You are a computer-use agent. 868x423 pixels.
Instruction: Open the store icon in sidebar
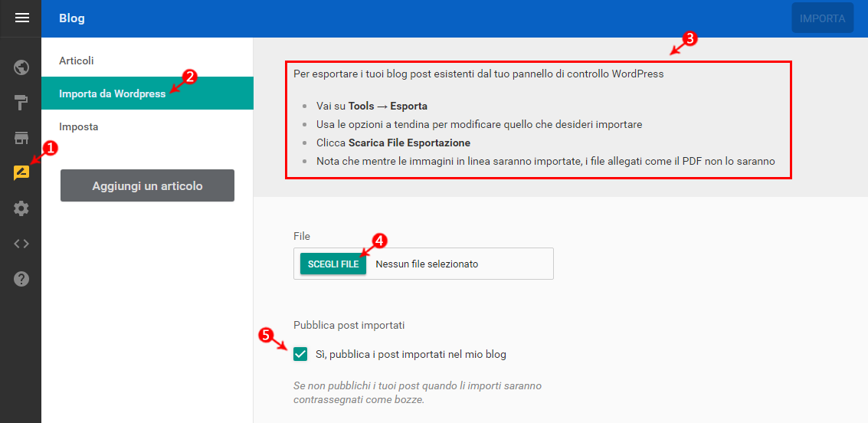coord(21,138)
